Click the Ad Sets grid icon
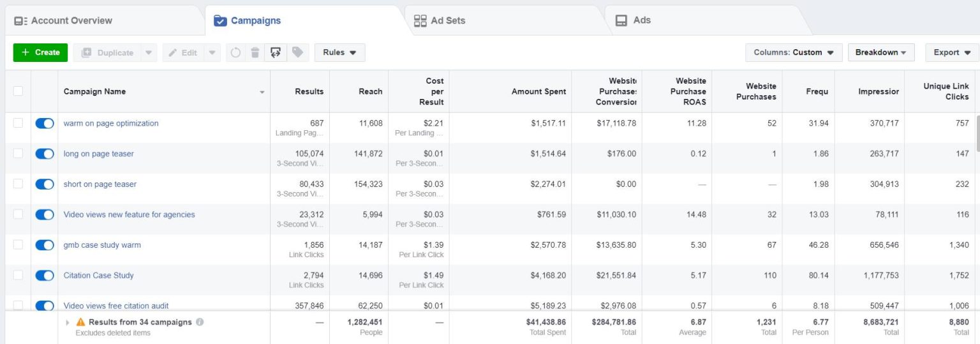The width and height of the screenshot is (980, 344). tap(420, 20)
